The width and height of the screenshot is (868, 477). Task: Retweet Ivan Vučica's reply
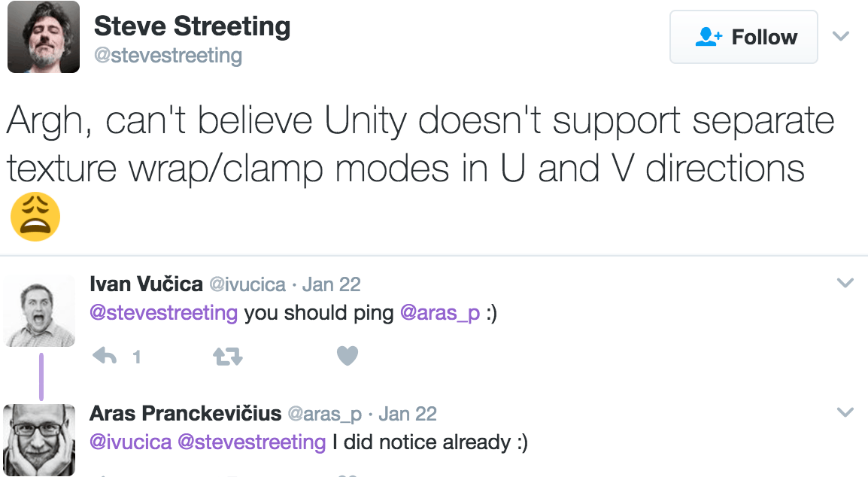point(228,356)
